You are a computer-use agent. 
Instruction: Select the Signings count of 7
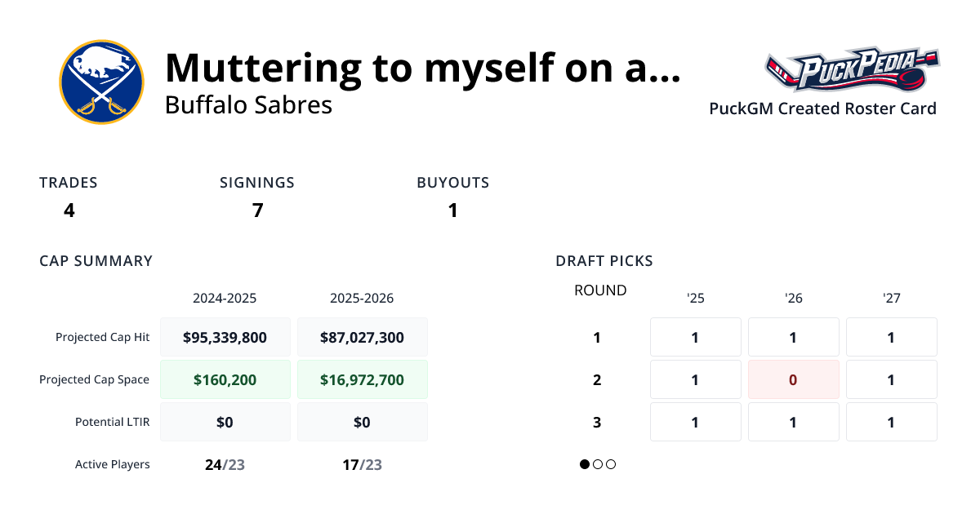(257, 210)
